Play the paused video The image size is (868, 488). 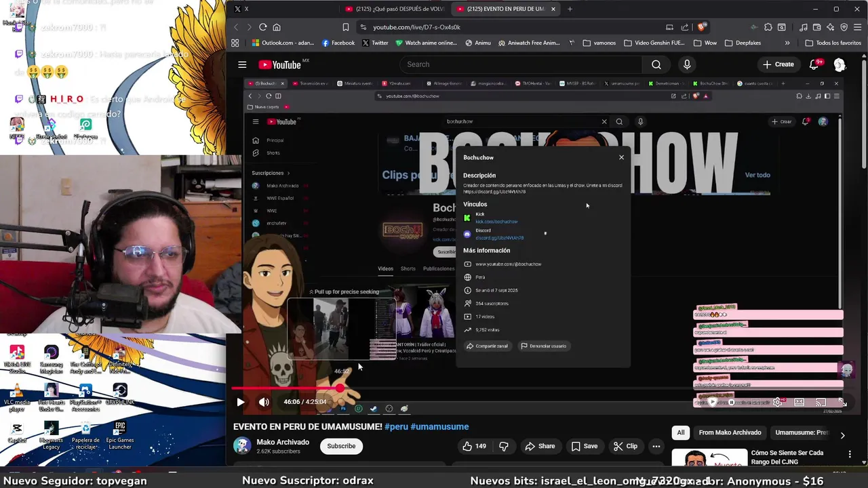click(240, 402)
